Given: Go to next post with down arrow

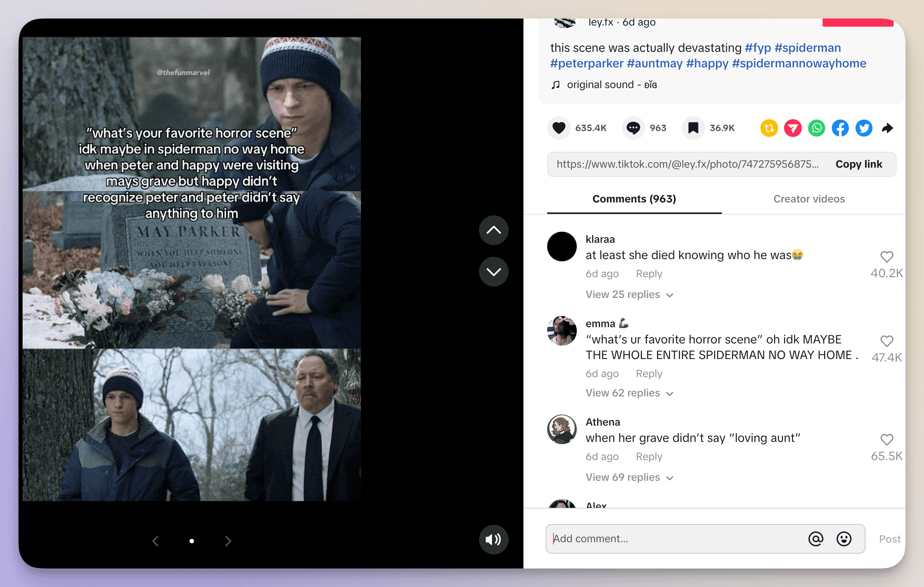Looking at the screenshot, I should pos(493,272).
